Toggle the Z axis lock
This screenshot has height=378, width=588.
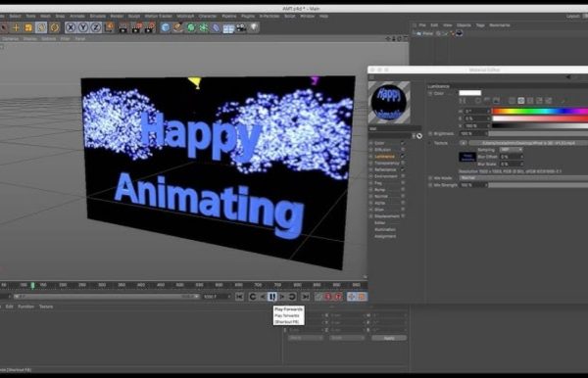(96, 27)
